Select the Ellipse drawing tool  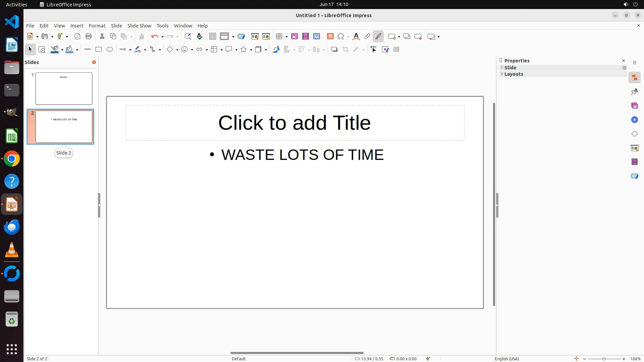click(x=110, y=50)
